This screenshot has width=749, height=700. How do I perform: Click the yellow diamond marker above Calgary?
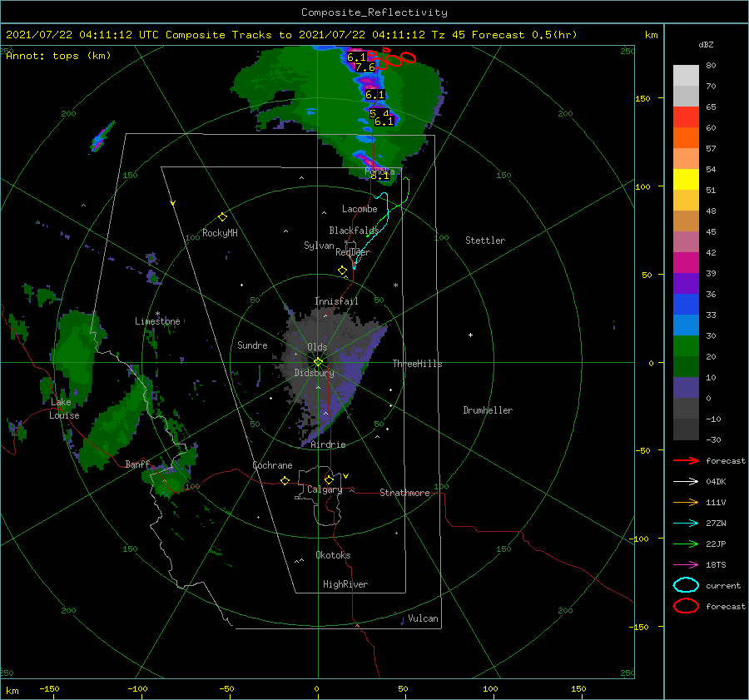click(329, 479)
